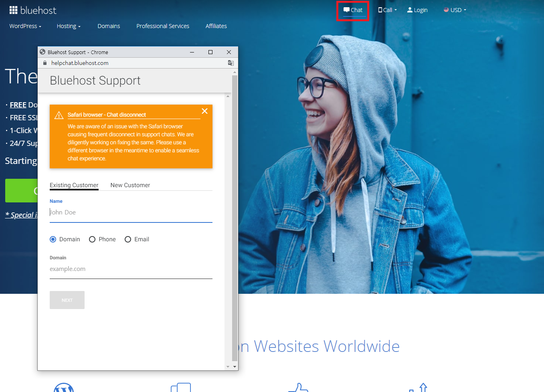Click the padlock icon in the address bar
This screenshot has width=544, height=392.
[45, 63]
